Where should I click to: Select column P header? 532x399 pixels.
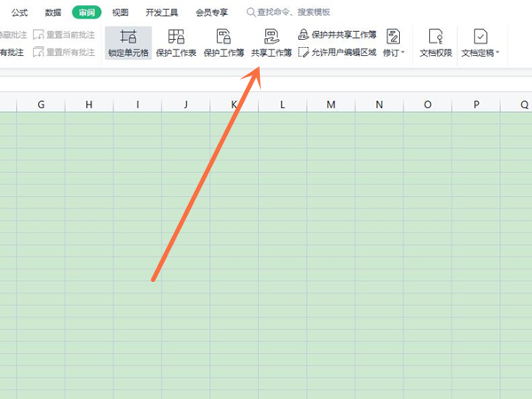(476, 105)
